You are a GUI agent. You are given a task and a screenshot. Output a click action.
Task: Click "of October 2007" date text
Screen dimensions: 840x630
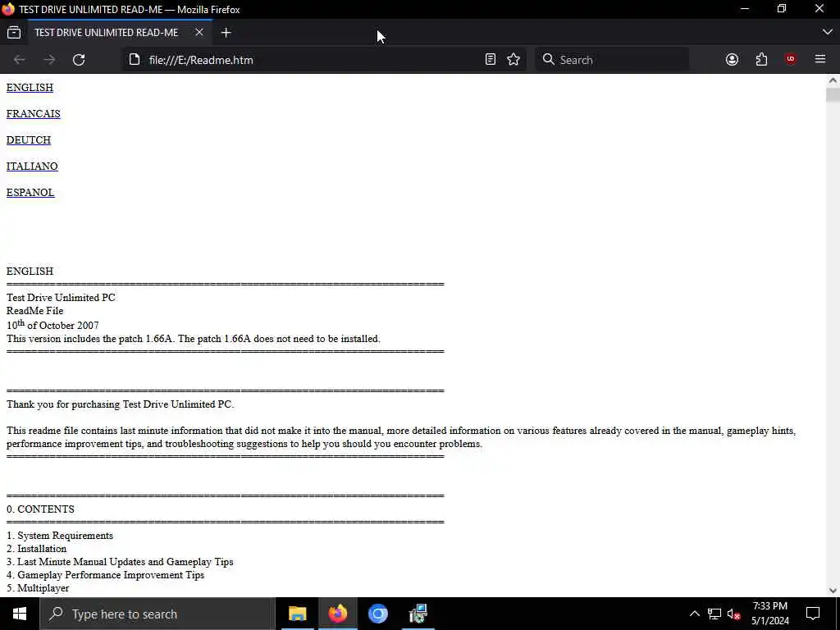(x=63, y=325)
